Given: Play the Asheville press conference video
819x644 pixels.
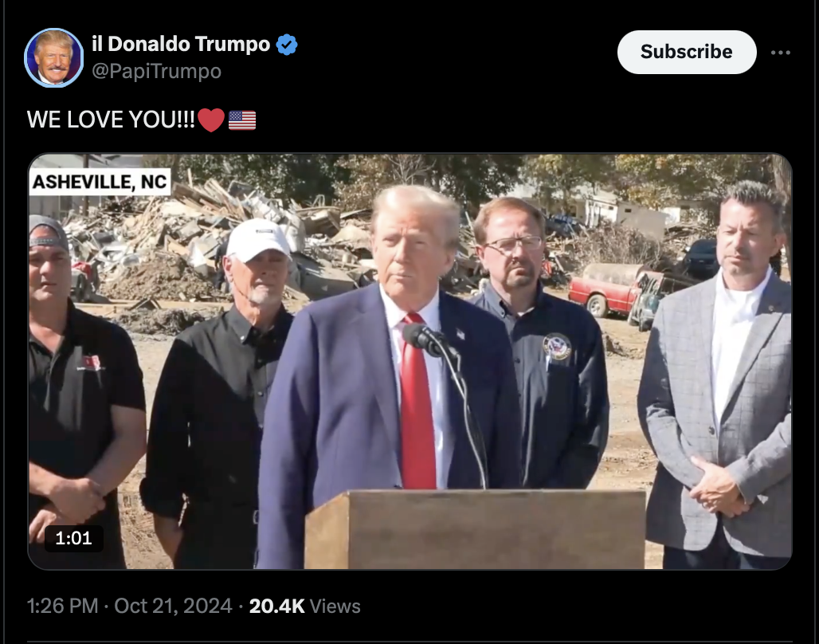Looking at the screenshot, I should (410, 361).
